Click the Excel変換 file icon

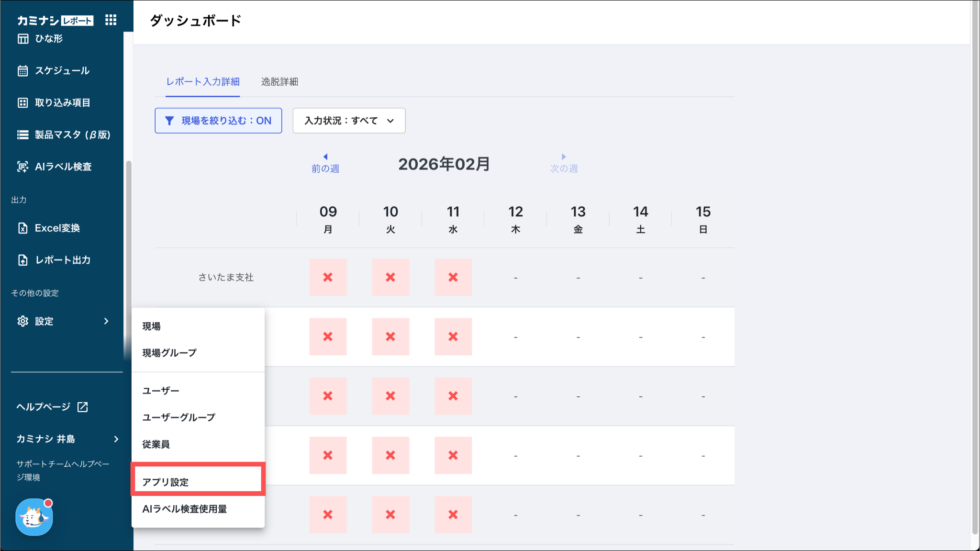coord(22,228)
